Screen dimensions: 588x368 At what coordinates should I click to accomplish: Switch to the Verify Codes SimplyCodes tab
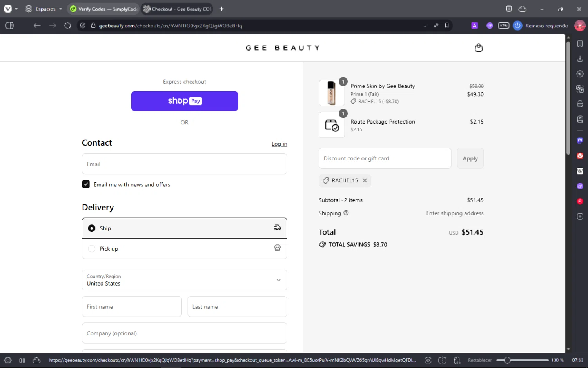point(103,9)
